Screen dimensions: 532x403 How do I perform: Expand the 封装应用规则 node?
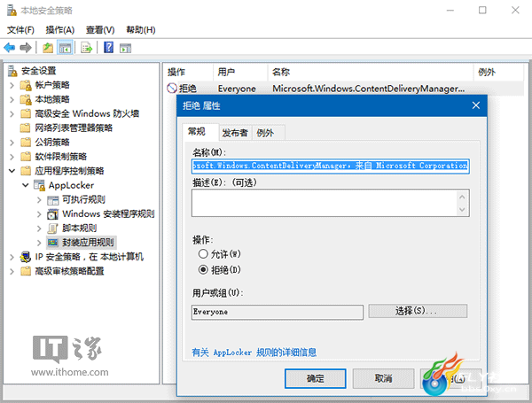point(39,243)
